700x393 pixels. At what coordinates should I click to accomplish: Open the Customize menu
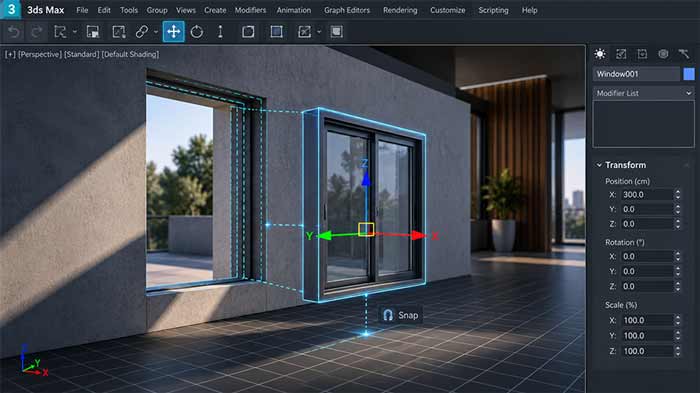click(x=448, y=10)
